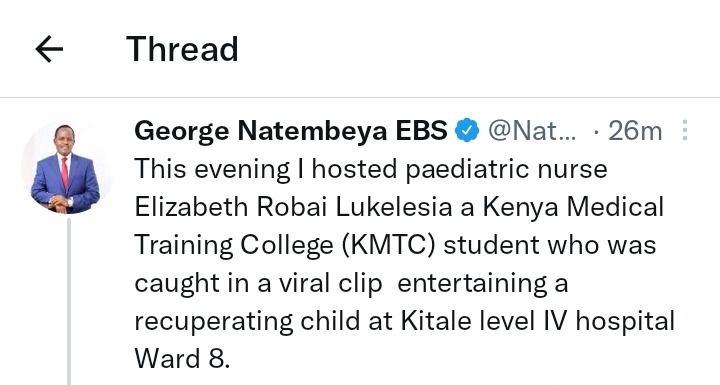
Task: Click the text 'Kitale level IV hospital'
Action: 538,321
